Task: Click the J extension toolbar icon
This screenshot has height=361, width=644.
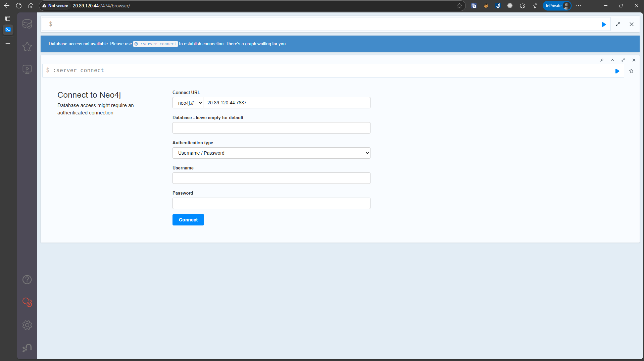Action: [498, 6]
